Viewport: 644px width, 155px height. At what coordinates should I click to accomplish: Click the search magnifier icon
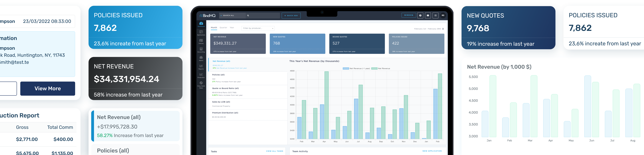(x=248, y=16)
